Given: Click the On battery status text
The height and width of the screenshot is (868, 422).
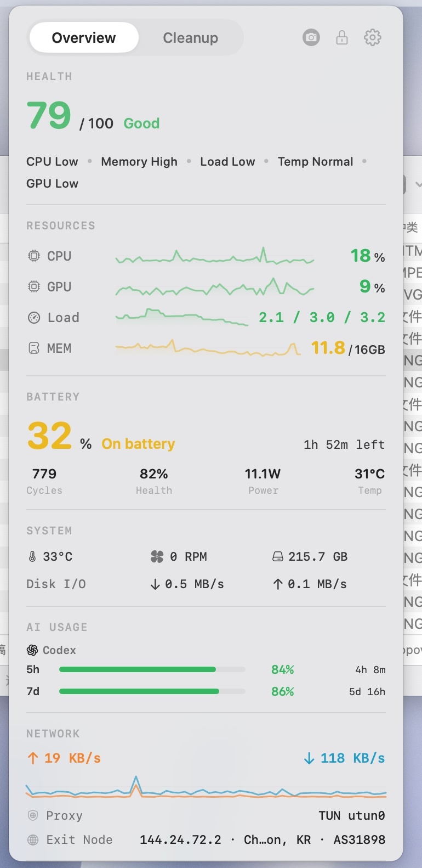Looking at the screenshot, I should 138,443.
